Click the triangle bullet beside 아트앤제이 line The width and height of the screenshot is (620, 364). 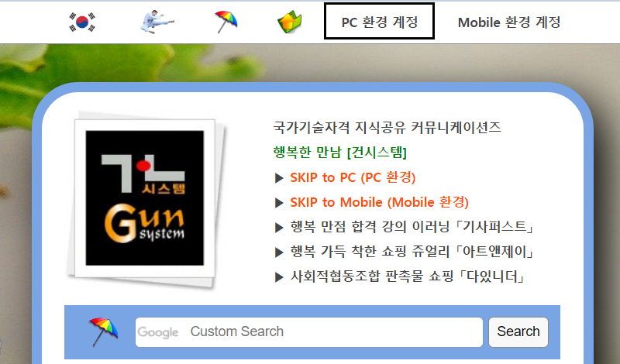(279, 252)
